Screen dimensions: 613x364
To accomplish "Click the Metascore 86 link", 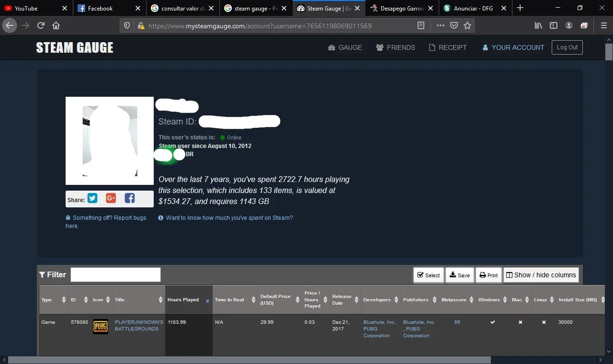I will coord(457,322).
